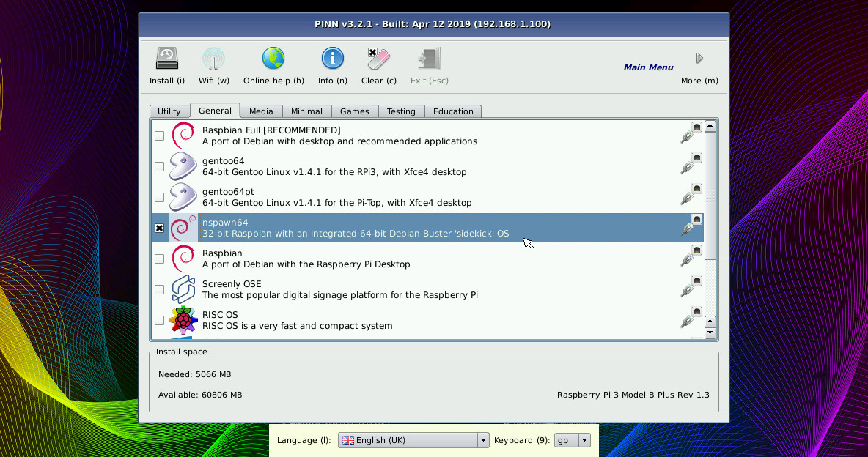Click the Info (n) label
The image size is (868, 457).
(333, 81)
